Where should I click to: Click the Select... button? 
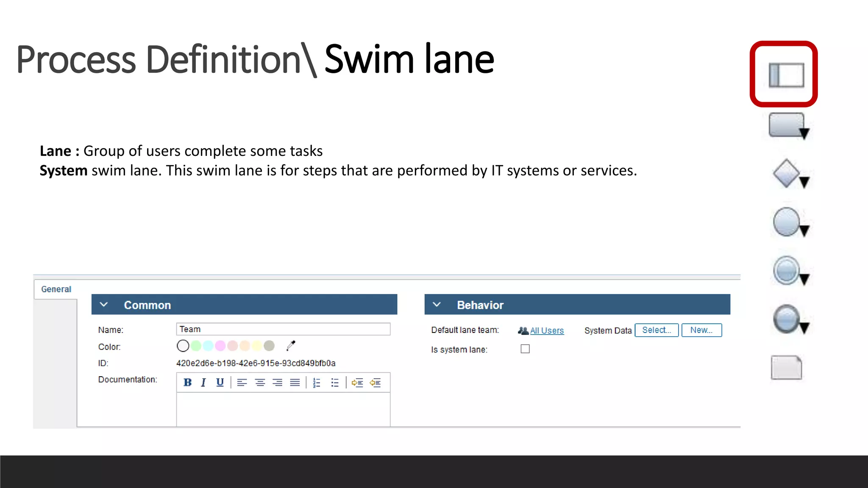pyautogui.click(x=657, y=330)
